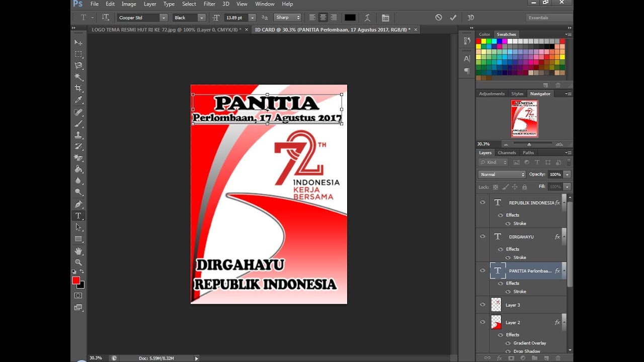Open the layer Opacity dropdown arrow
This screenshot has width=644, height=362.
[567, 174]
